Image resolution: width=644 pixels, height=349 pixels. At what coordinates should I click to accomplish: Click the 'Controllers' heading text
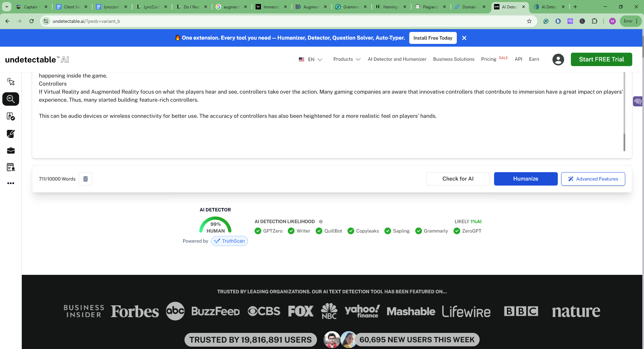[53, 84]
